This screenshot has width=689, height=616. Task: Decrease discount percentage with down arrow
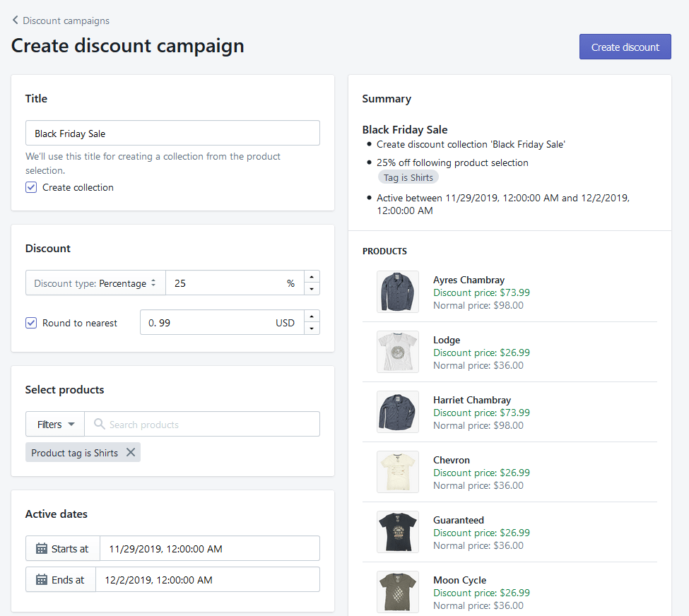pos(312,289)
